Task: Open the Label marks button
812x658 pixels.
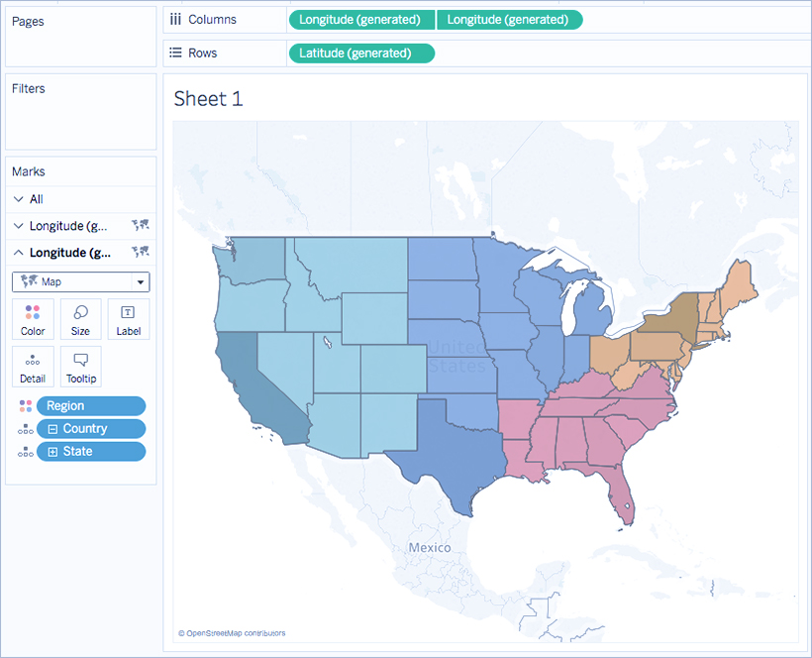Action: pos(128,319)
